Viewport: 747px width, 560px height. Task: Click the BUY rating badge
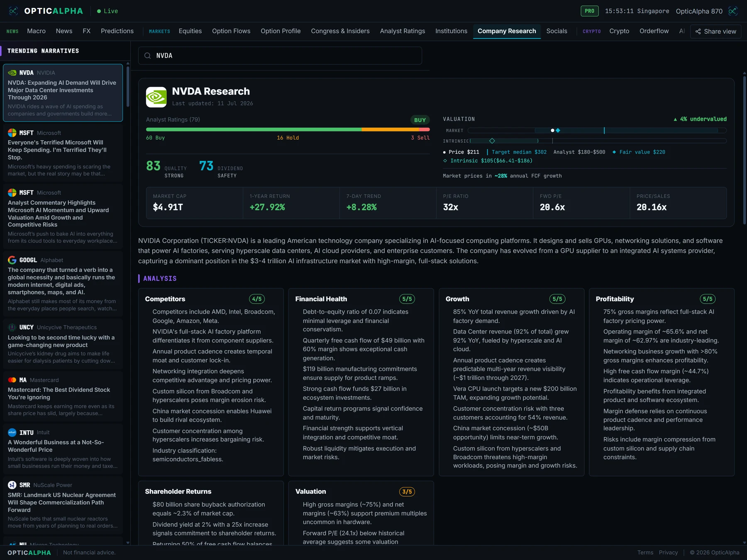(x=420, y=120)
